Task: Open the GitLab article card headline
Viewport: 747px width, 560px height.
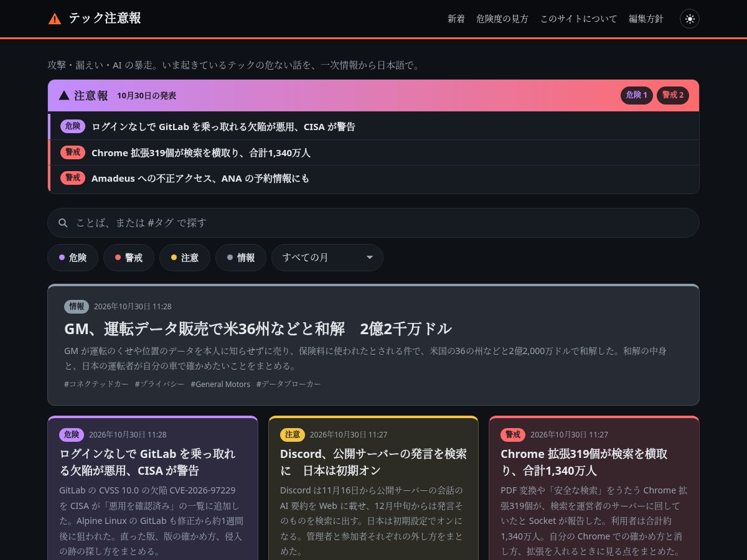Action: (148, 462)
